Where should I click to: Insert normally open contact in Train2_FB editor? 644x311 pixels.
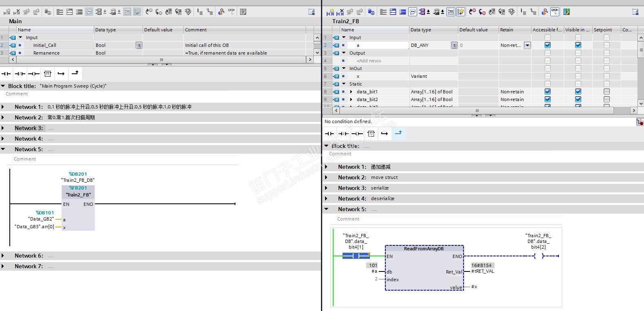coord(330,134)
